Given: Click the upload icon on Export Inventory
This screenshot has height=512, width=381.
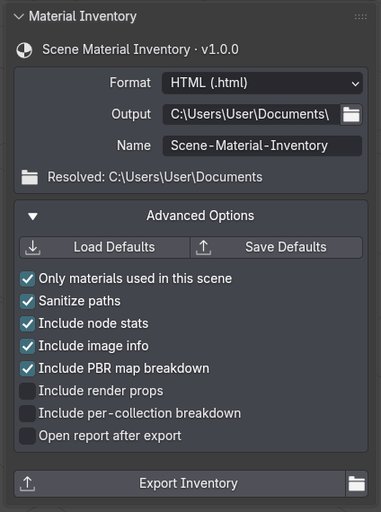Looking at the screenshot, I should coord(27,484).
